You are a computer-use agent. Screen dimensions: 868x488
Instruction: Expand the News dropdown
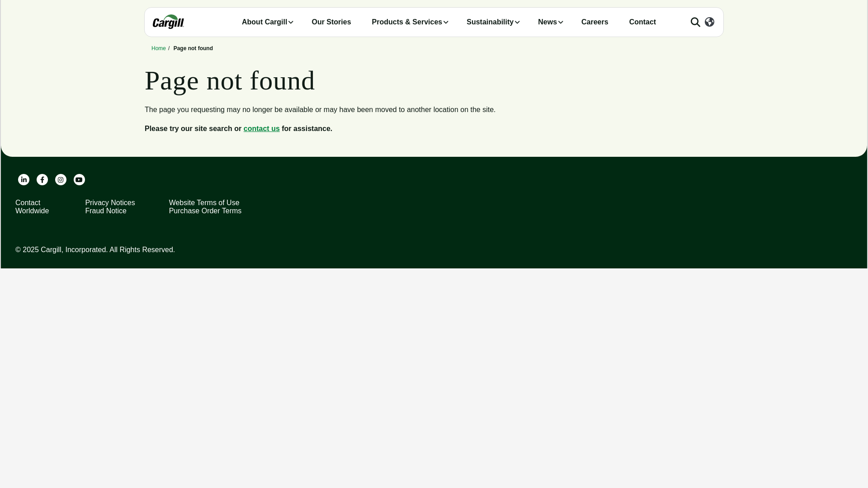tap(550, 22)
